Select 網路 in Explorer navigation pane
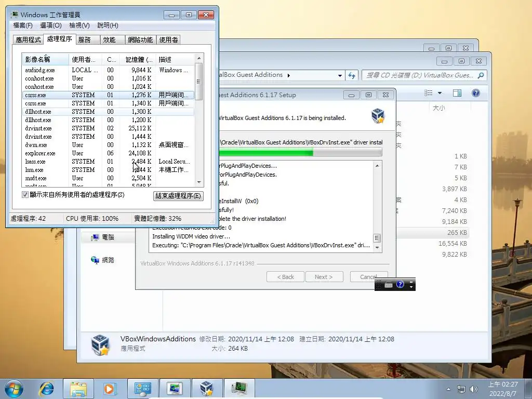532x399 pixels. pyautogui.click(x=102, y=260)
